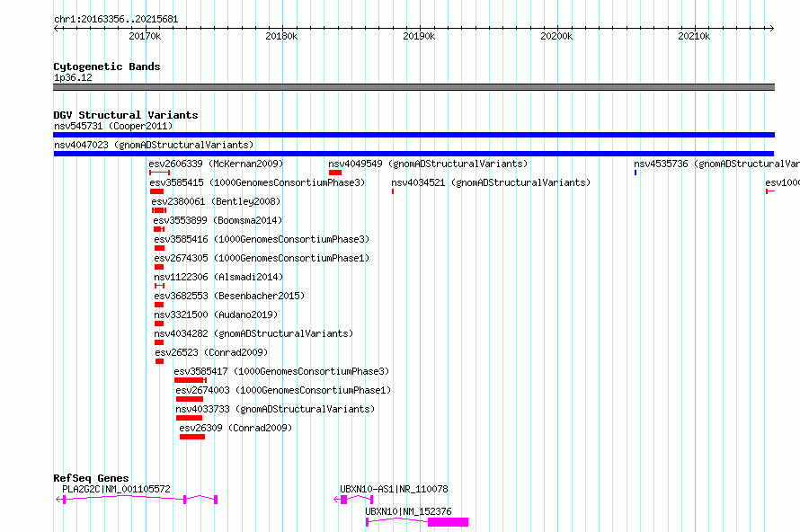The width and height of the screenshot is (800, 532).
Task: Click tiny red mark under nsv4034521
Action: click(392, 191)
